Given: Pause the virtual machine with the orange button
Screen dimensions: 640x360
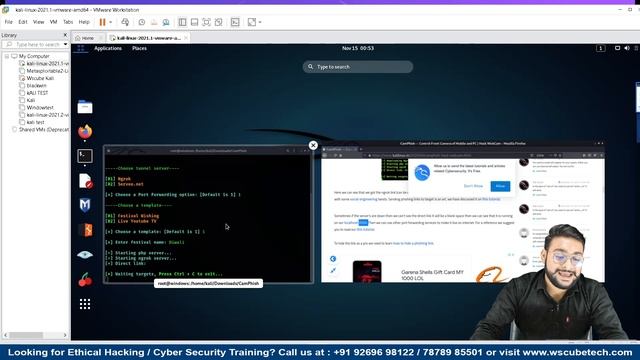Looking at the screenshot, I should click(x=102, y=22).
